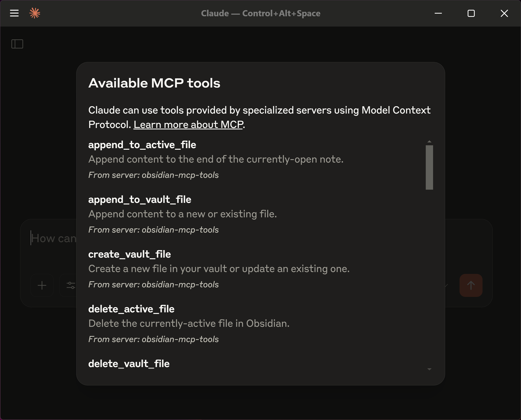
Task: Click 'From server' line under append_to_vault_file
Action: pos(153,230)
